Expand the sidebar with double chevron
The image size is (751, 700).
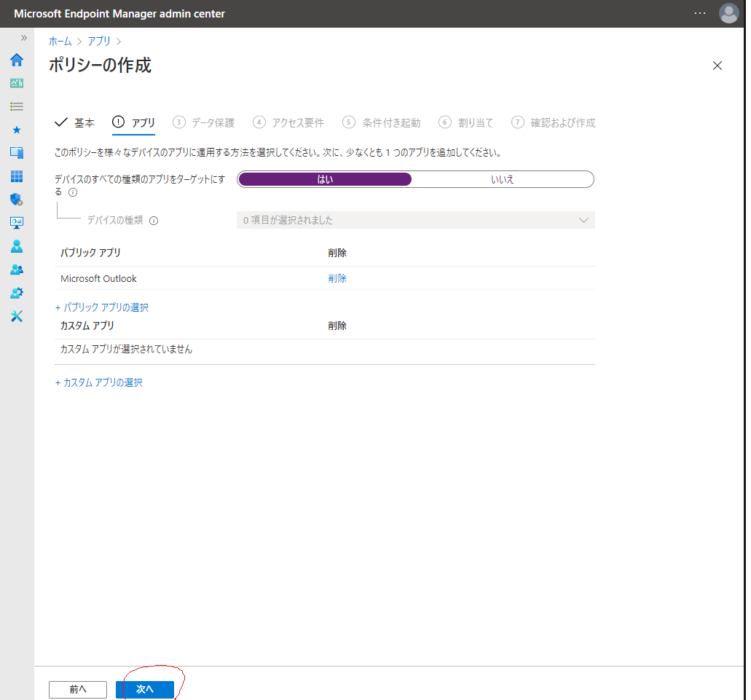(x=24, y=38)
